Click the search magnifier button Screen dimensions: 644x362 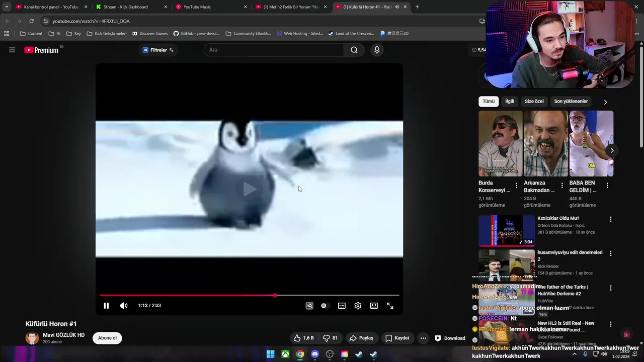pos(354,50)
